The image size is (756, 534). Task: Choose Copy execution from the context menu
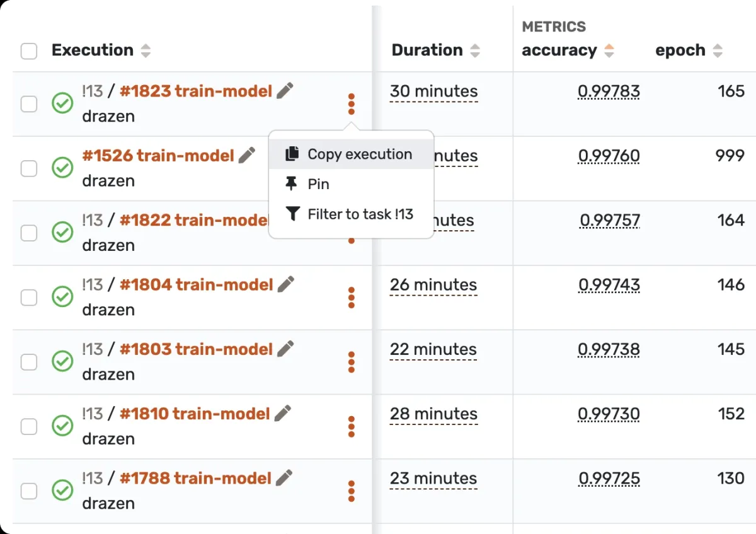pyautogui.click(x=359, y=154)
